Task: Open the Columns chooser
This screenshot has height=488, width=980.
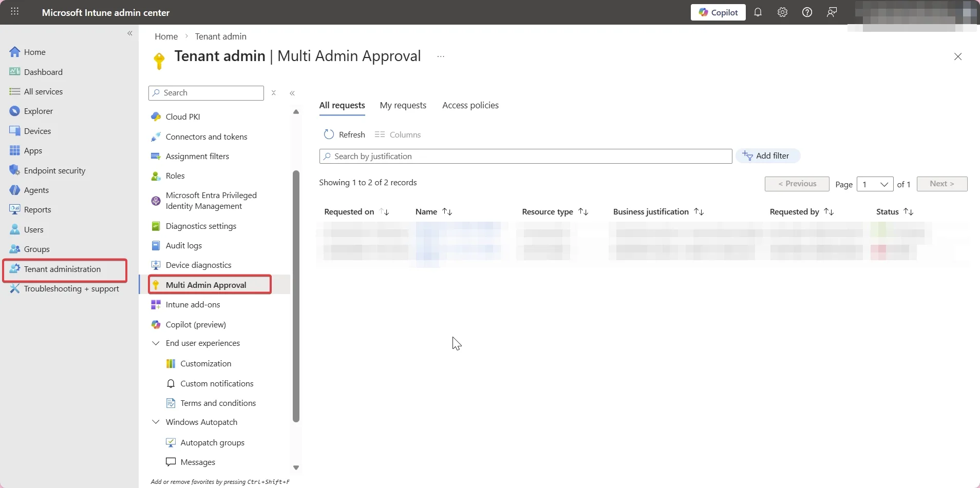Action: [398, 134]
